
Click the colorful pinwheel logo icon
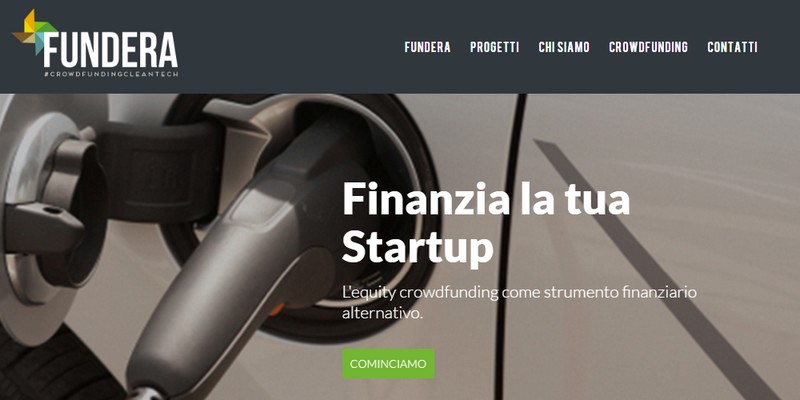pos(34,31)
